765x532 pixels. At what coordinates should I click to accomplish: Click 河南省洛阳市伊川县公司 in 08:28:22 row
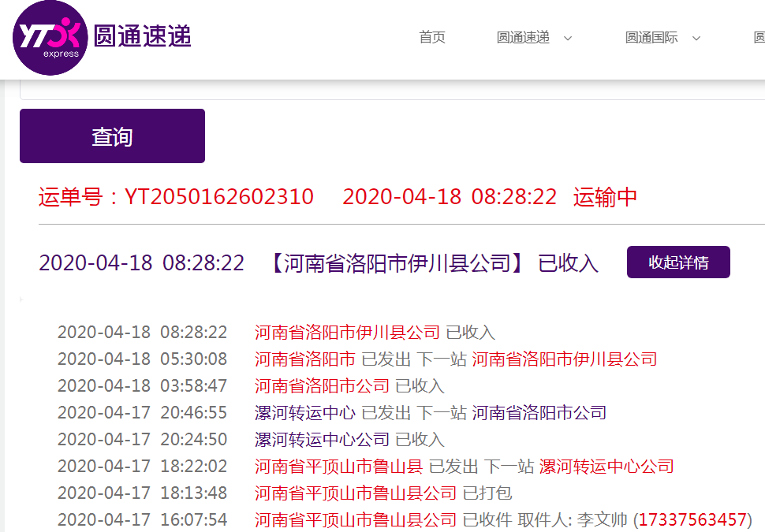click(x=347, y=333)
